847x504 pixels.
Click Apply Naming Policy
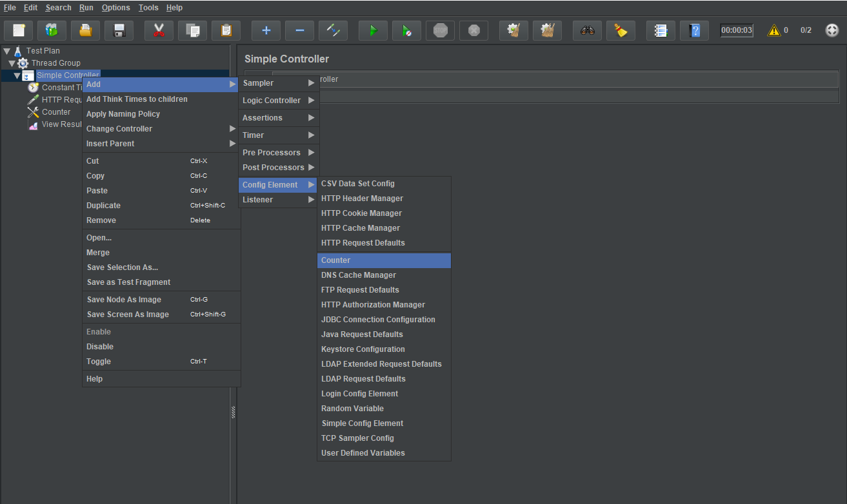pyautogui.click(x=161, y=114)
